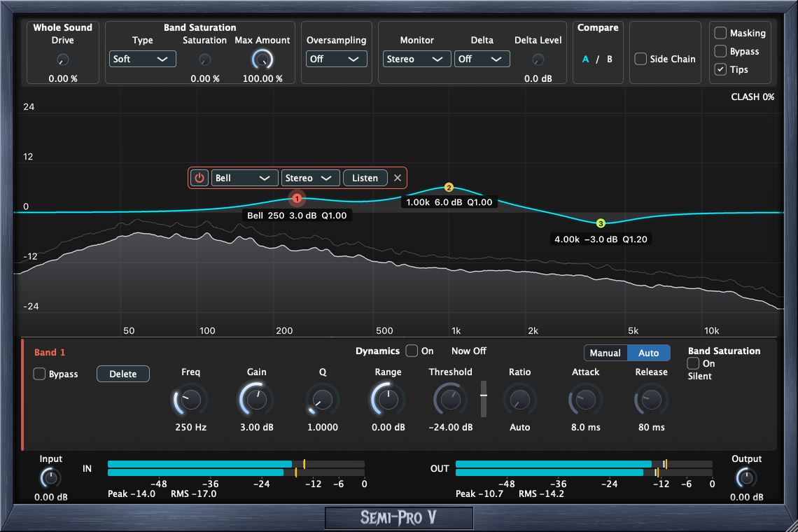Open the Bell filter type dropdown

245,178
